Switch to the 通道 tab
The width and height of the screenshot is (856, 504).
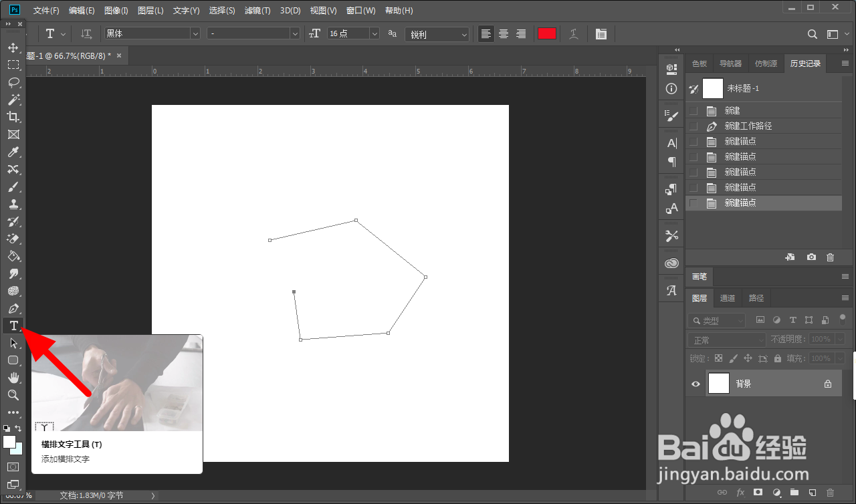[728, 298]
